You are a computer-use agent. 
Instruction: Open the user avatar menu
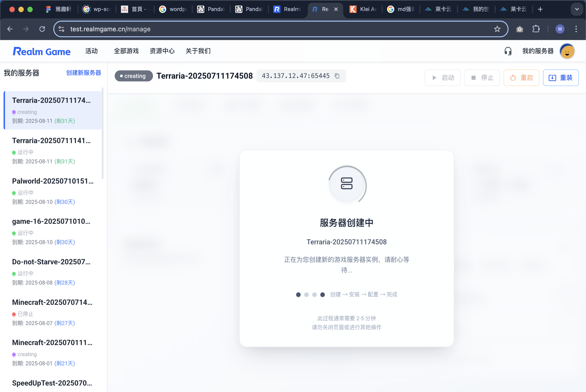pos(567,51)
